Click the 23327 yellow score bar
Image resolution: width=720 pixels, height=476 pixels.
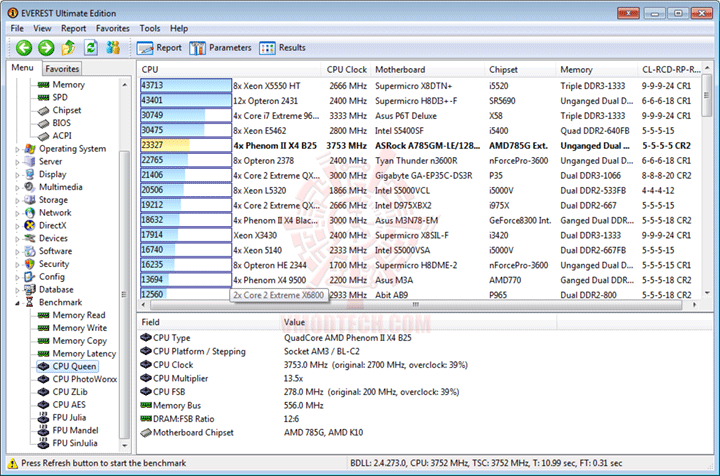[186, 146]
